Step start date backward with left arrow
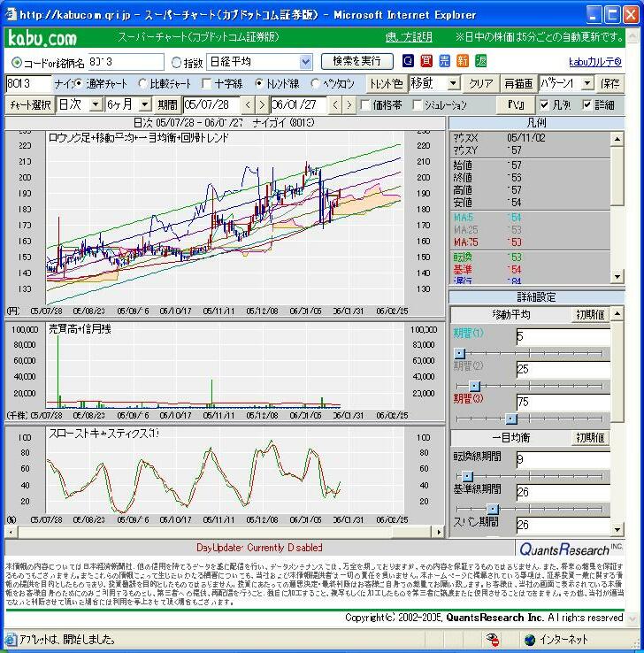644x653 pixels. 248,104
